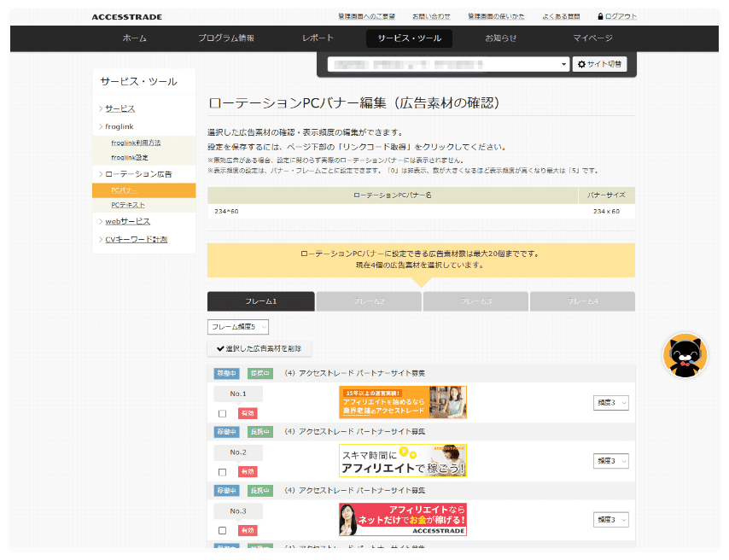This screenshot has width=729, height=560.
Task: Go to the ホーム menu
Action: pyautogui.click(x=134, y=38)
